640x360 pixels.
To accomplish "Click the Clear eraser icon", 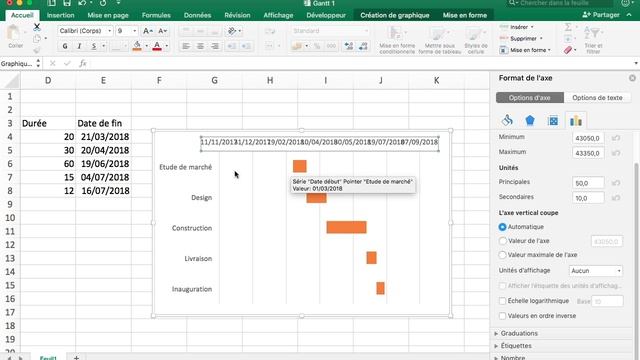I will (568, 50).
